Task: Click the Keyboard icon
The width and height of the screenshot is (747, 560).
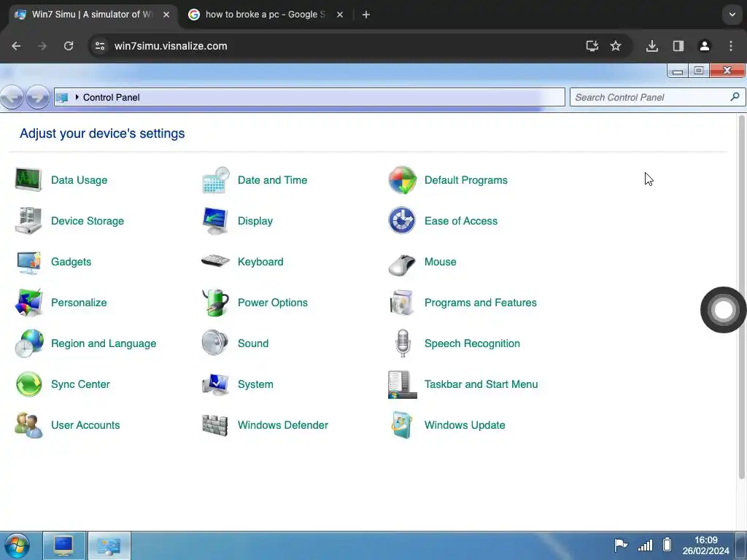Action: pos(215,260)
